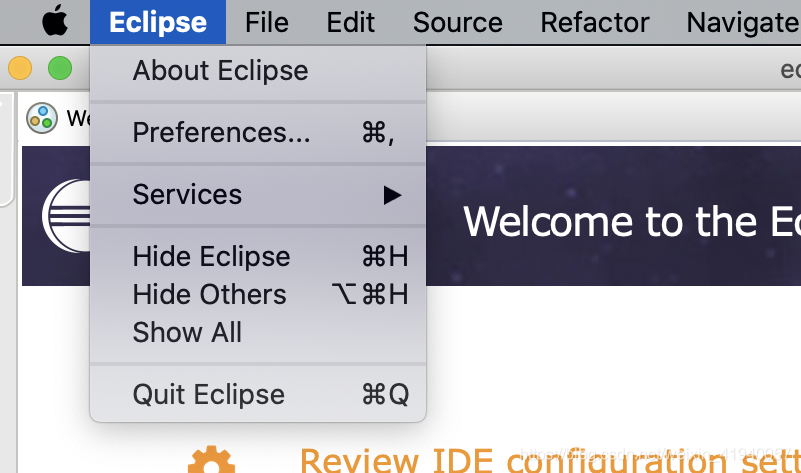Open the Refactor menu
Image resolution: width=801 pixels, height=473 pixels.
(595, 22)
